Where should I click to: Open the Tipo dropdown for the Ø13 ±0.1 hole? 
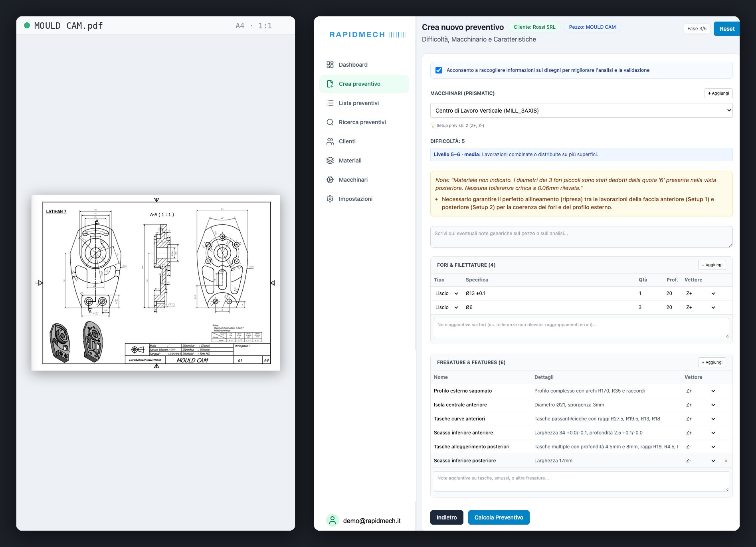click(x=447, y=293)
